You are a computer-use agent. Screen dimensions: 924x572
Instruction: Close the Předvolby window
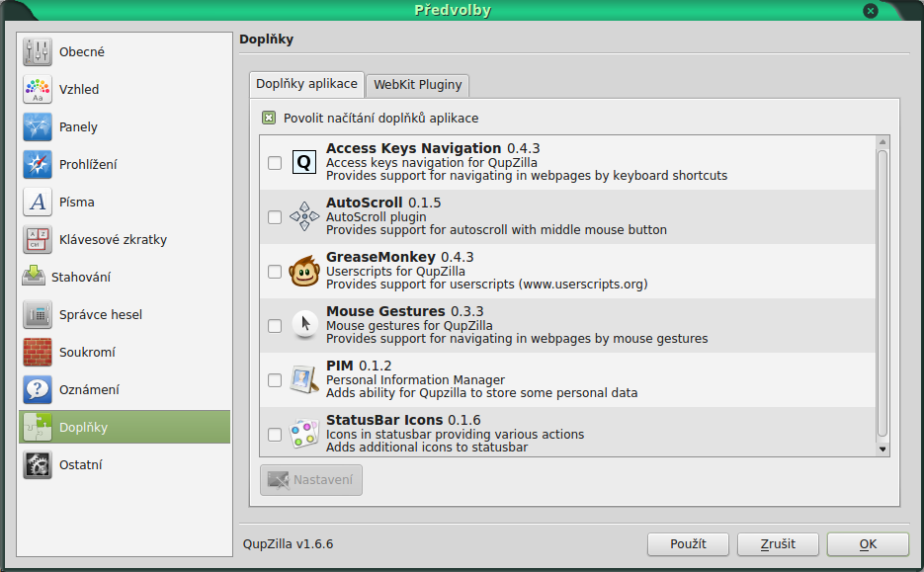click(x=871, y=11)
